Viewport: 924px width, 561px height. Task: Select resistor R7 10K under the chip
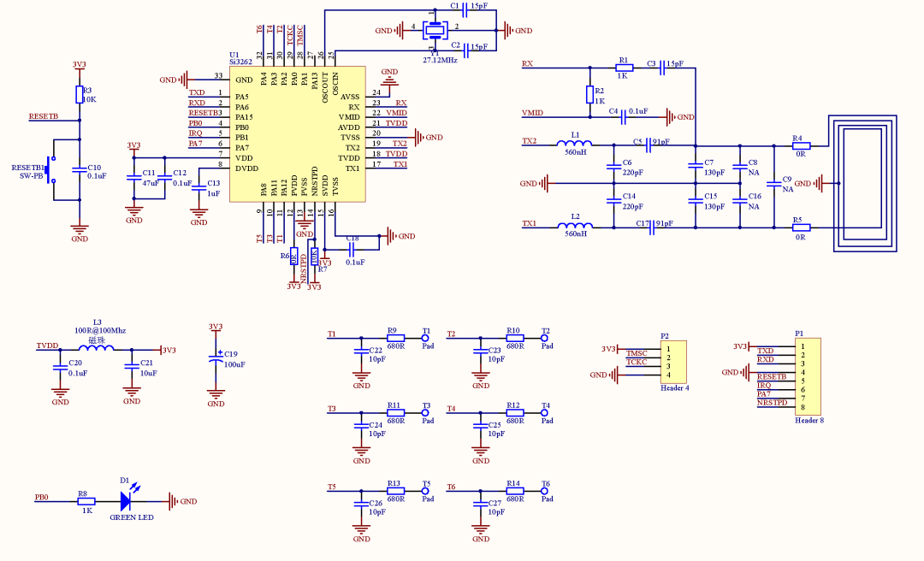coord(314,257)
